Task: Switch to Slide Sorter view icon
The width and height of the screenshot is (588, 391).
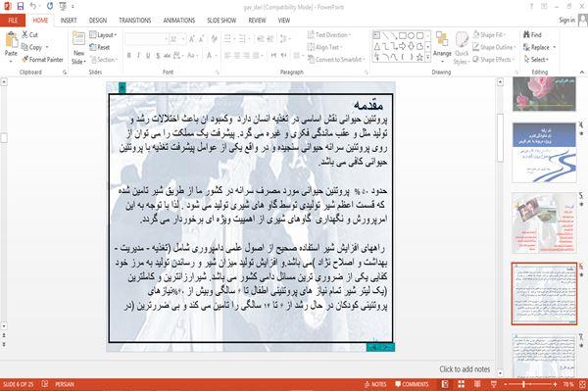Action: pyautogui.click(x=462, y=384)
